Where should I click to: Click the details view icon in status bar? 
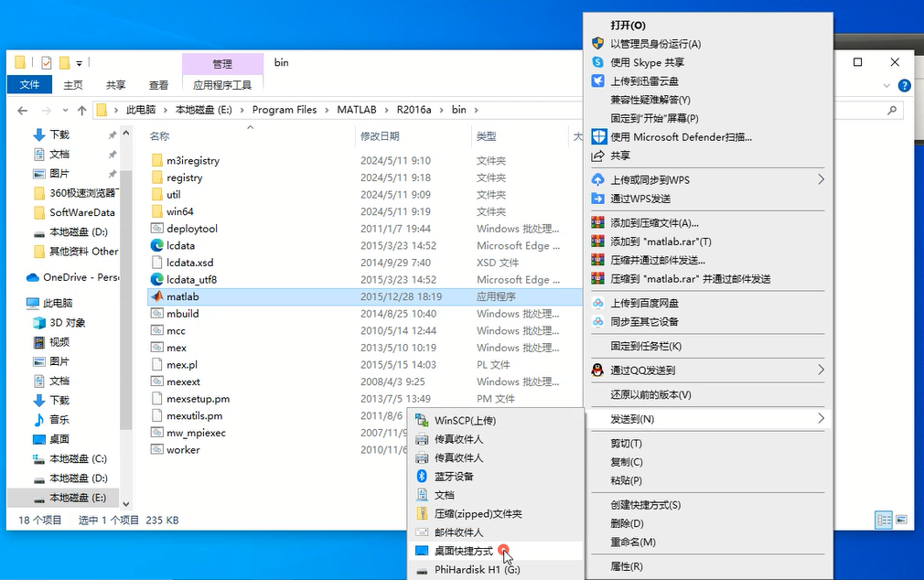[x=884, y=520]
